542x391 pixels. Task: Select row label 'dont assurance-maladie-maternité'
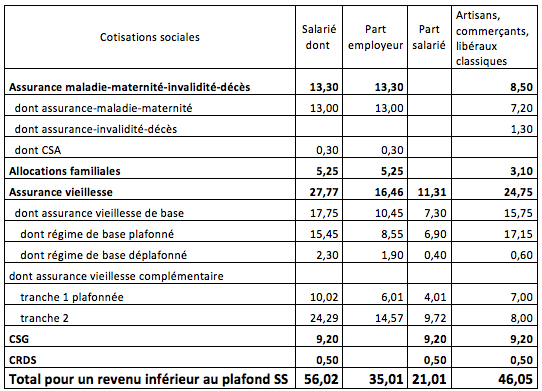point(103,108)
